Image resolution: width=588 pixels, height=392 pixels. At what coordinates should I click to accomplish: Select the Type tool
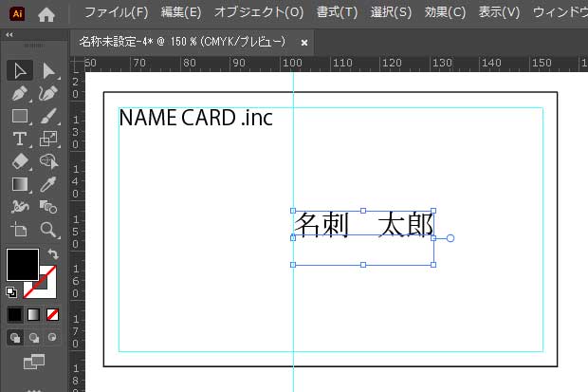(x=20, y=139)
